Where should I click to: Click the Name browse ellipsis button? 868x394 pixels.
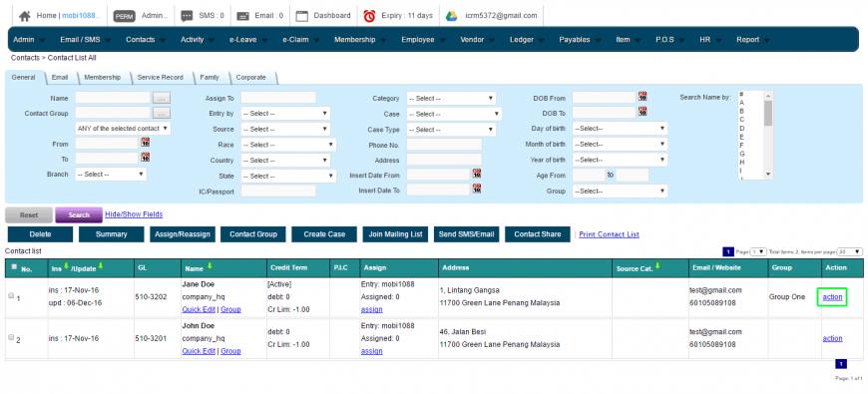point(162,98)
